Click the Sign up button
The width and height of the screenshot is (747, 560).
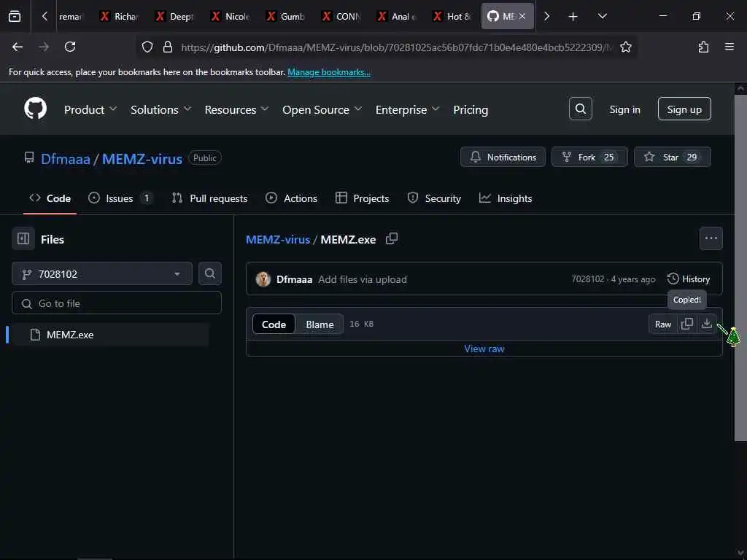pyautogui.click(x=684, y=109)
